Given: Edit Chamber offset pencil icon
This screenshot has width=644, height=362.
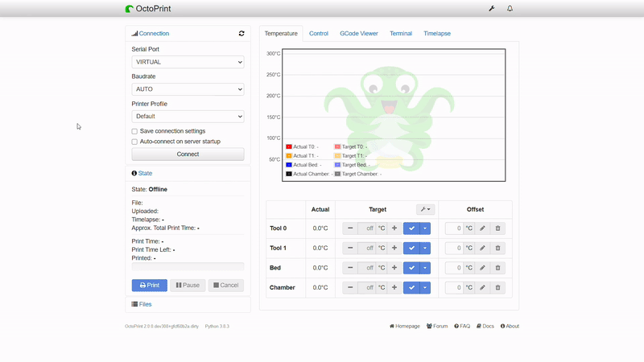Looking at the screenshot, I should (482, 287).
